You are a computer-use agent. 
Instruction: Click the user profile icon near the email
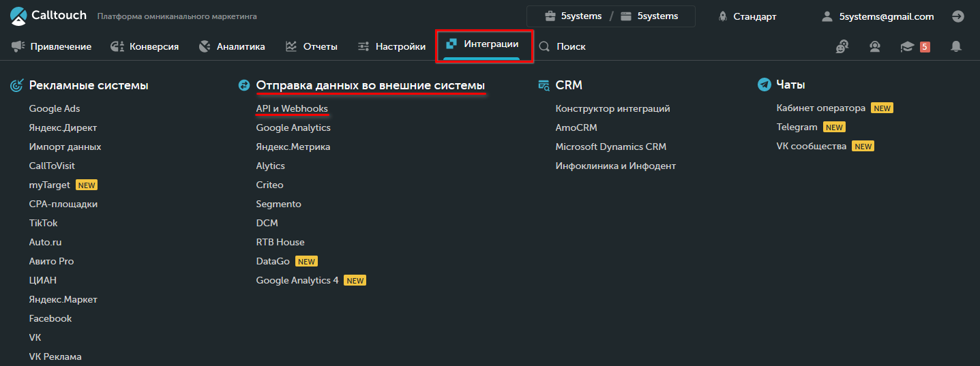[x=827, y=16]
